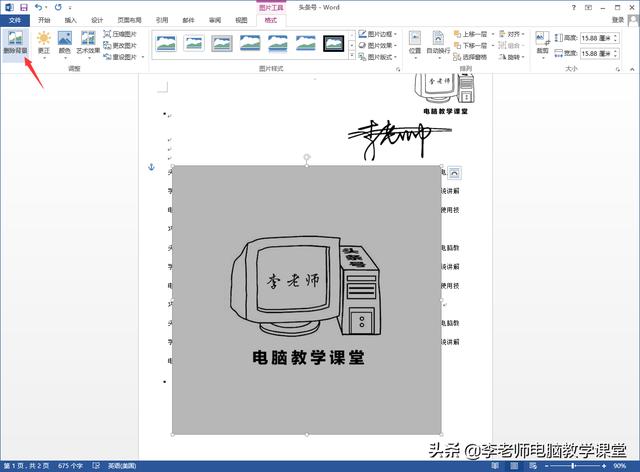Click the language indicator in status bar
Screen dimensions: 640x472
[x=122, y=466]
